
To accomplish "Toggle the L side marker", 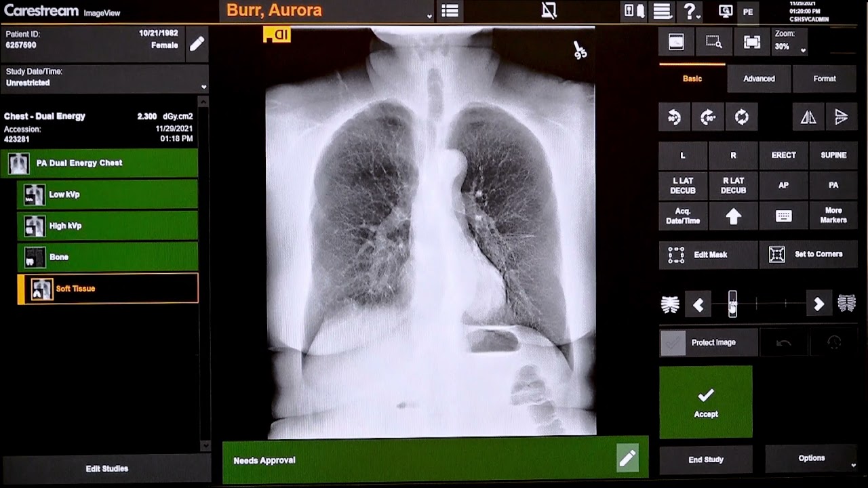I will click(x=683, y=155).
